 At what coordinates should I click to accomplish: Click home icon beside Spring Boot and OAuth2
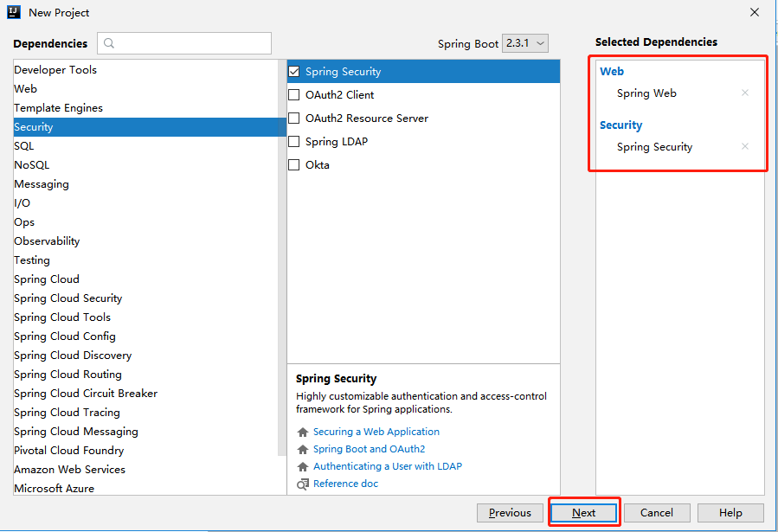[x=303, y=449]
